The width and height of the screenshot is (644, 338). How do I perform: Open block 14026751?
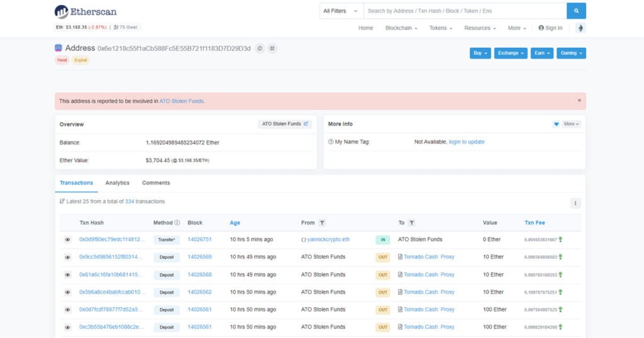[x=199, y=239]
